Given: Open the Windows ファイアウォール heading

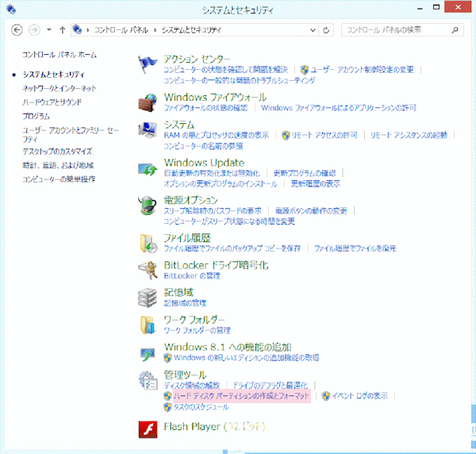Looking at the screenshot, I should (x=215, y=98).
